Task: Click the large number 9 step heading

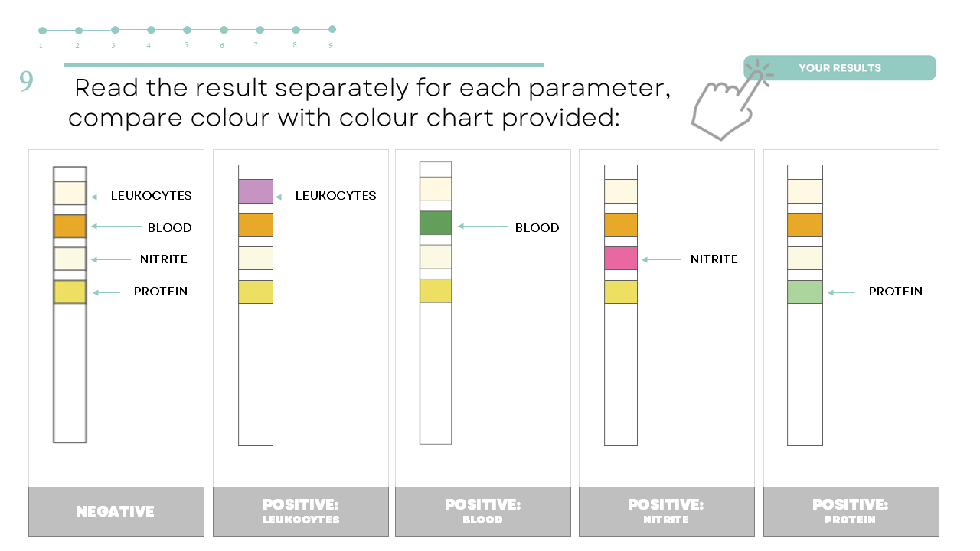Action: [27, 81]
